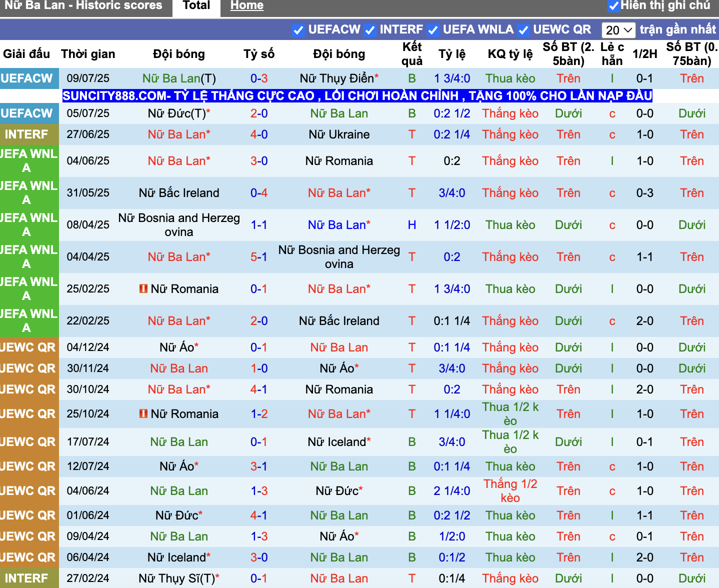Click the Thời gian column header
Viewport: 719px width, 588px height.
(x=88, y=54)
